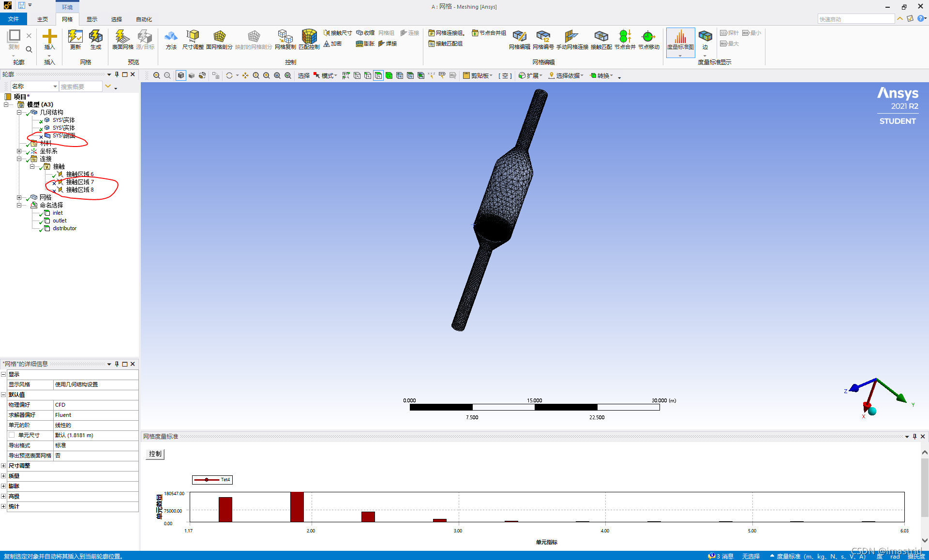
Task: Toggle the body selection filter icon
Action: (389, 75)
